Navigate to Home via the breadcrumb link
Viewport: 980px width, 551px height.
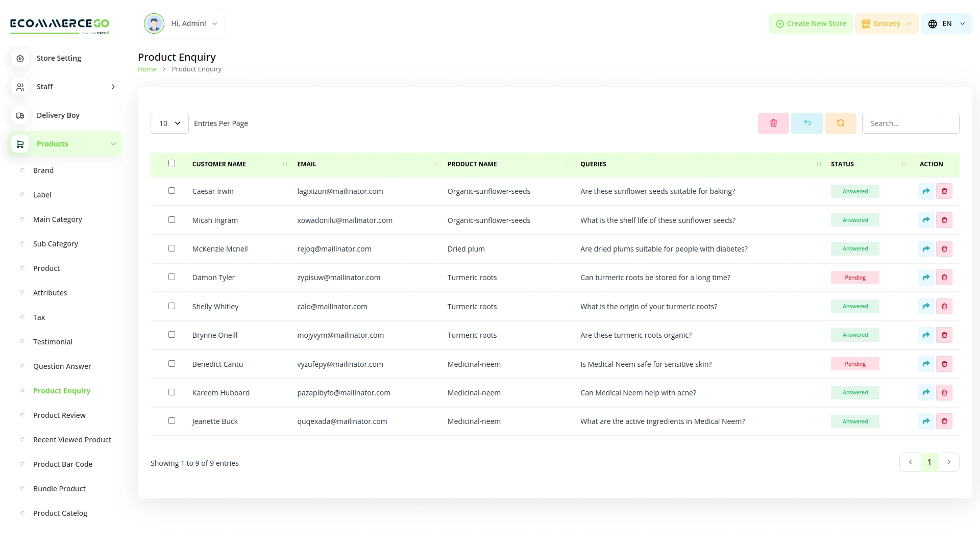(x=147, y=69)
